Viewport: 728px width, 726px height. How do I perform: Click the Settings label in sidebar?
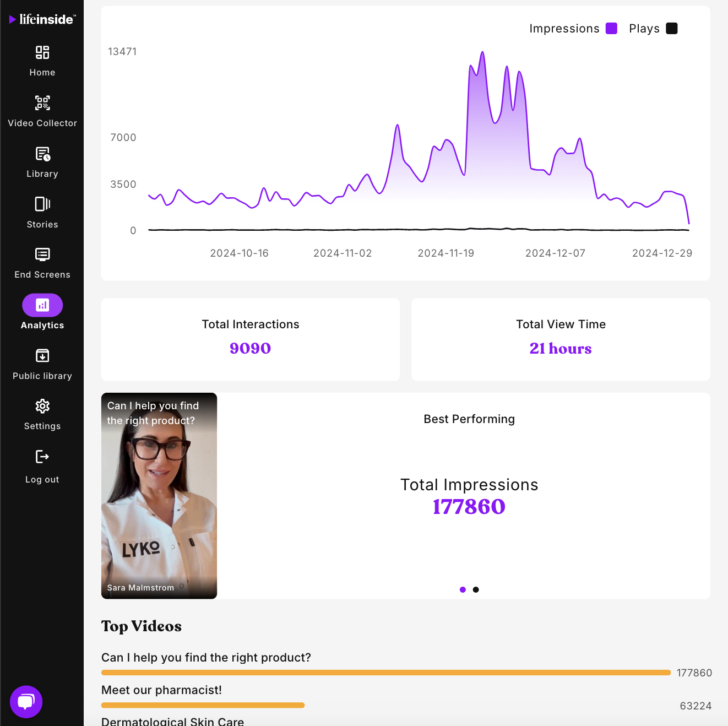[42, 426]
